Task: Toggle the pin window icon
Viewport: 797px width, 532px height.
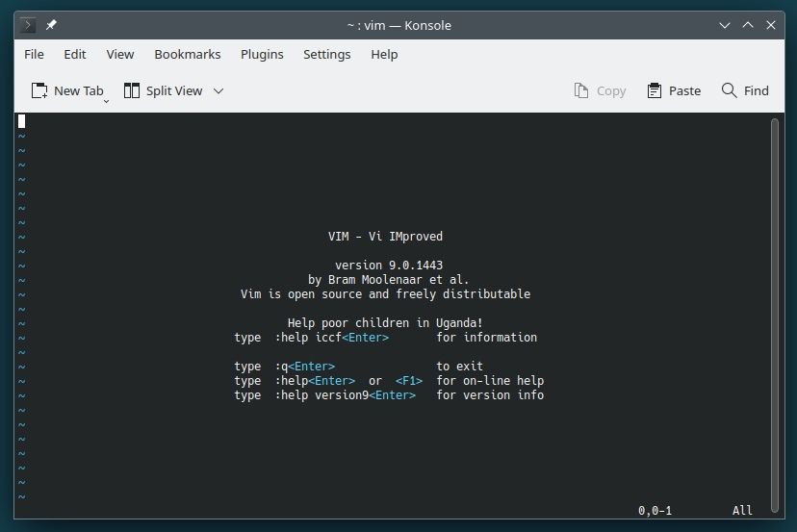Action: click(x=51, y=25)
